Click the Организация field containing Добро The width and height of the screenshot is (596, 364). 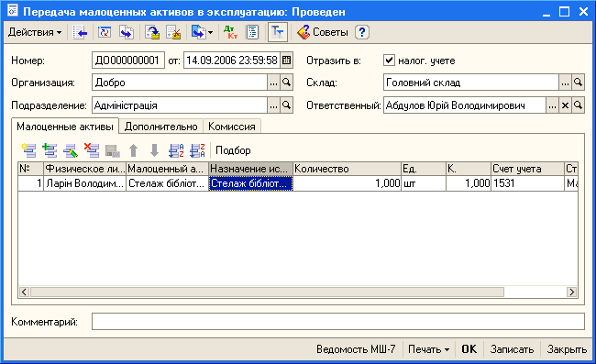180,83
